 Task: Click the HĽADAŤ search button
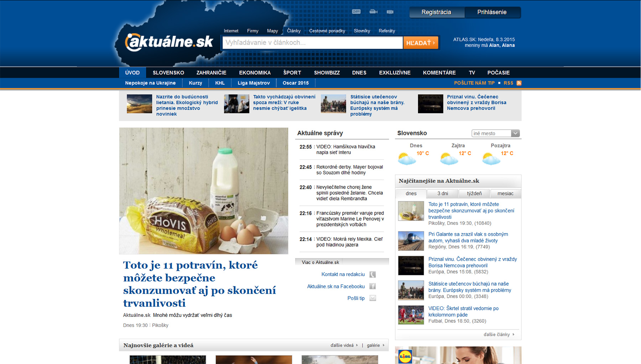click(x=421, y=43)
